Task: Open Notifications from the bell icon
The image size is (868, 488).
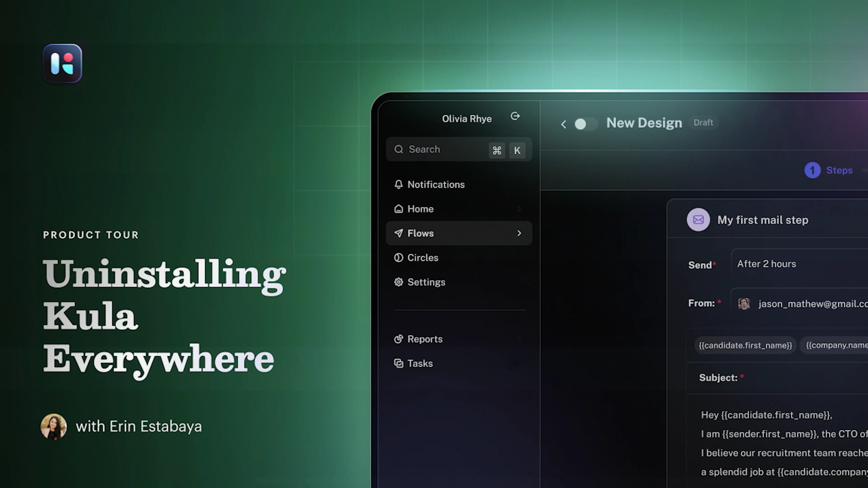Action: coord(399,184)
